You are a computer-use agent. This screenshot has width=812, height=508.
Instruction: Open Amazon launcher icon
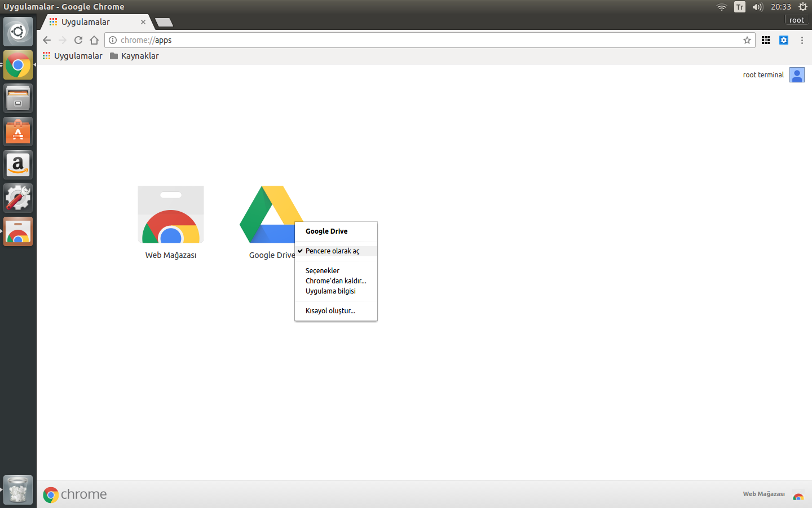click(18, 165)
